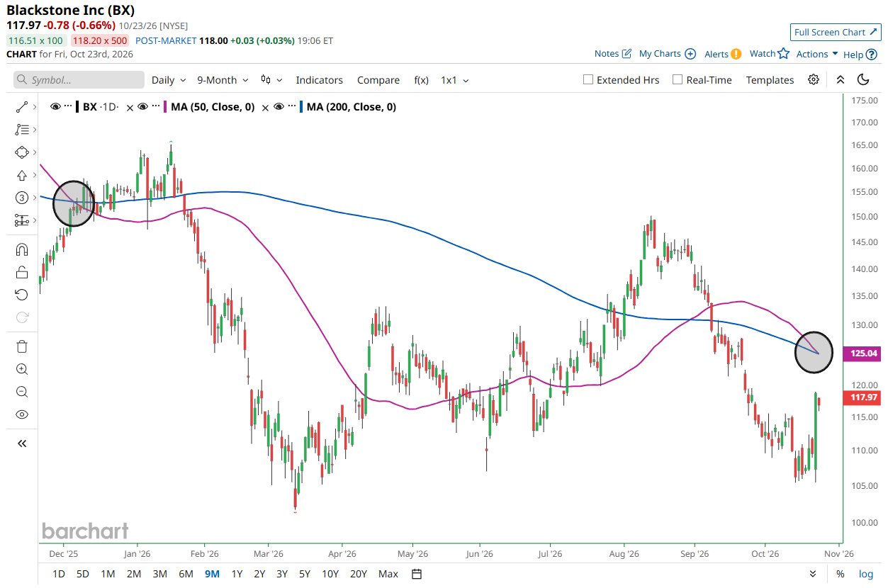Click the MA 50 magenta color swatch

coord(164,107)
